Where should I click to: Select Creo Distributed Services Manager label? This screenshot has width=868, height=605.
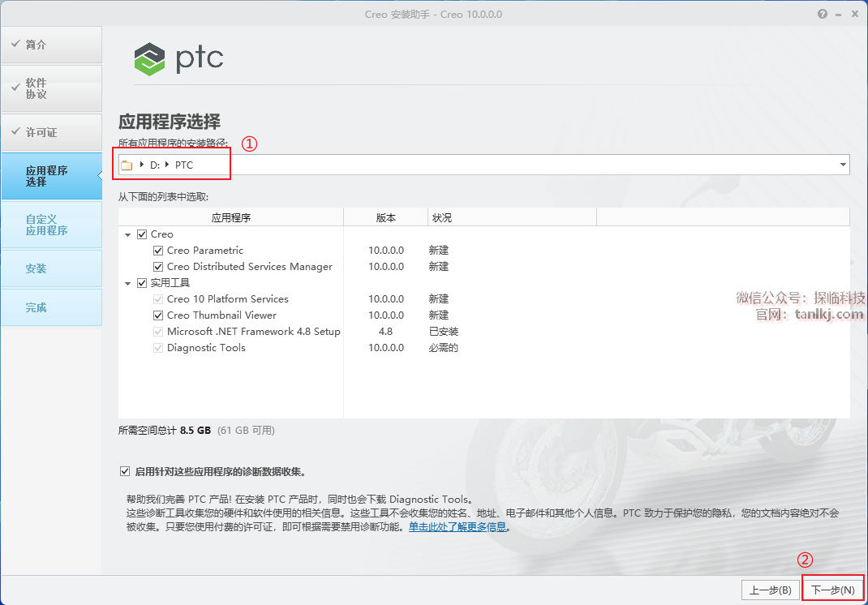(x=250, y=267)
